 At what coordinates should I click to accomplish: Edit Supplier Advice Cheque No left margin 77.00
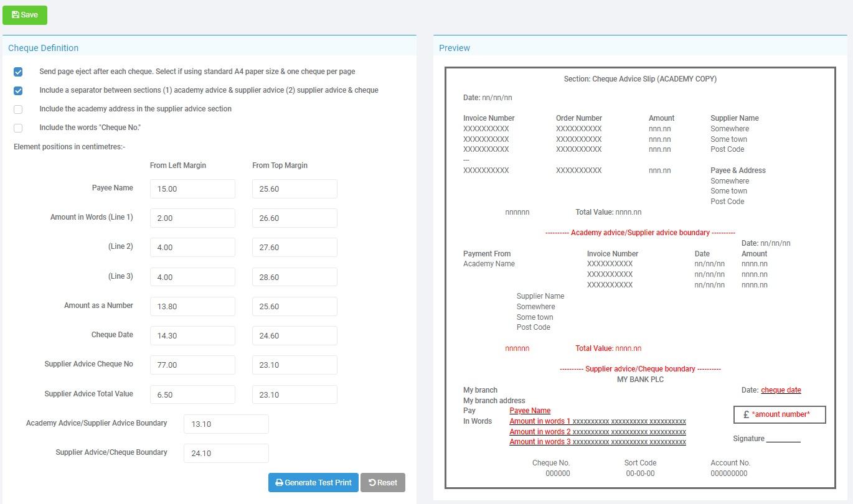click(192, 365)
